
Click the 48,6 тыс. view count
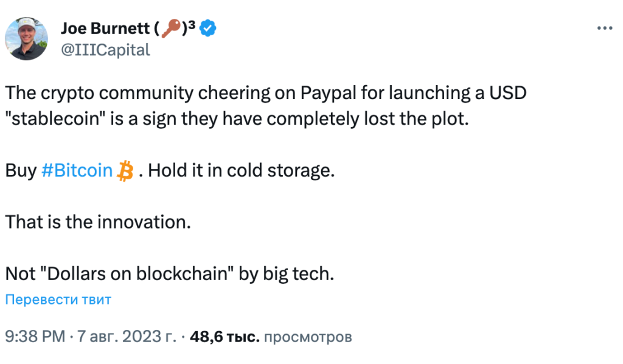point(225,336)
